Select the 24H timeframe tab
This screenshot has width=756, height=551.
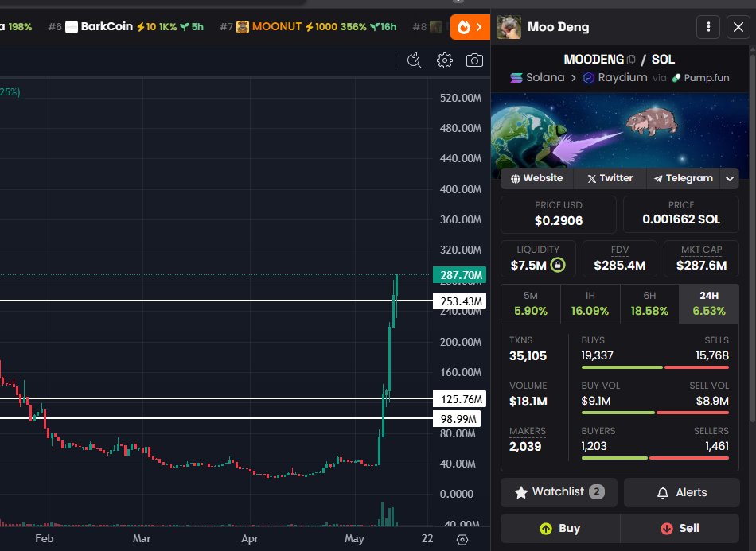[x=709, y=304]
